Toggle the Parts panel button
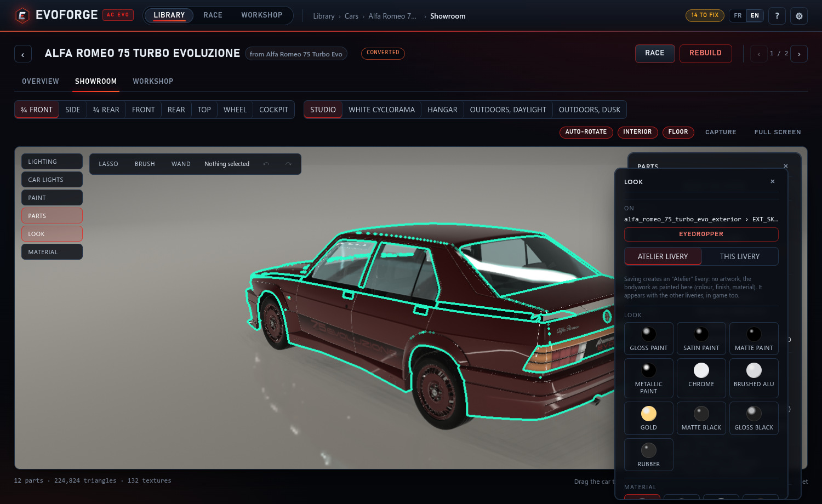Viewport: 822px width, 504px height. (52, 216)
